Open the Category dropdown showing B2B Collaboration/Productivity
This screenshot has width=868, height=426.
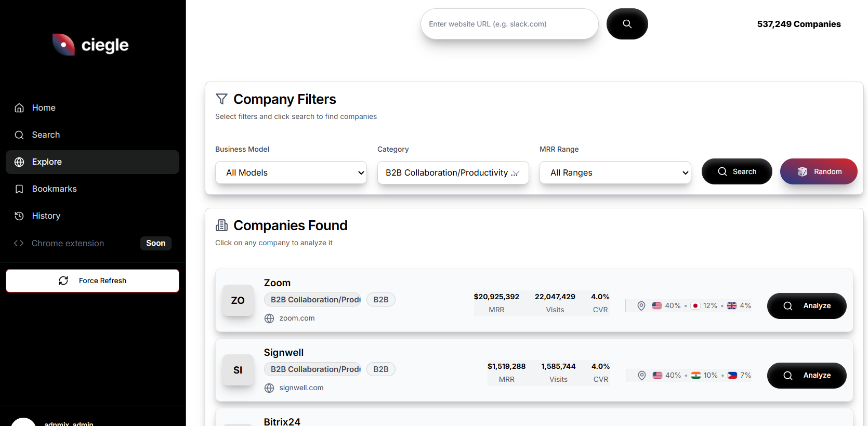[x=453, y=172]
